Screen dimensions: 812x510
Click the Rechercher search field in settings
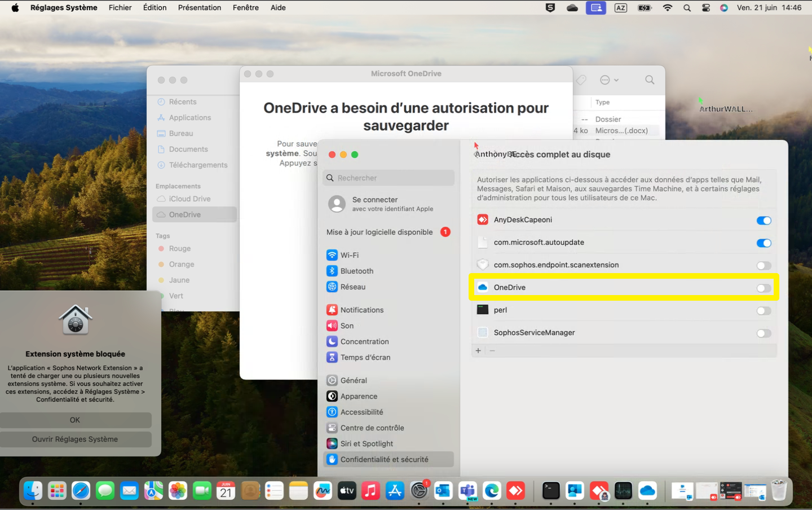[389, 178]
